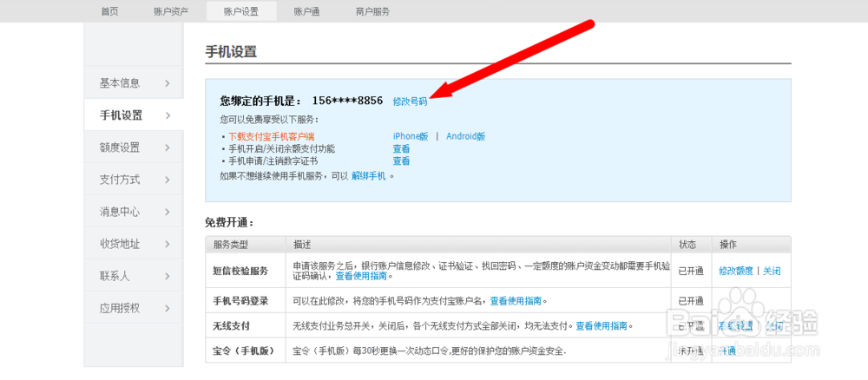The height and width of the screenshot is (380, 868).
Task: Click the 手机号码登录 row label
Action: pos(240,301)
